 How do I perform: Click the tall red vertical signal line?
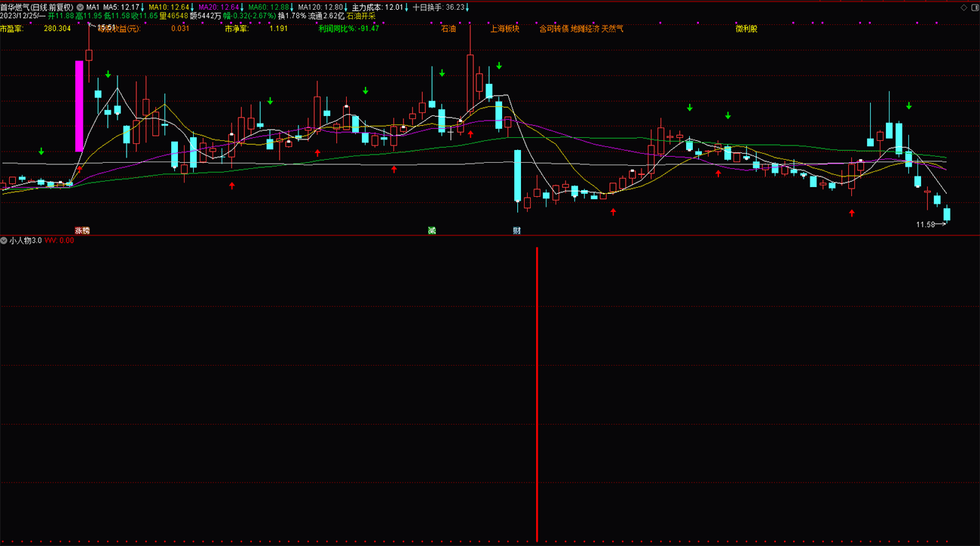pyautogui.click(x=537, y=394)
